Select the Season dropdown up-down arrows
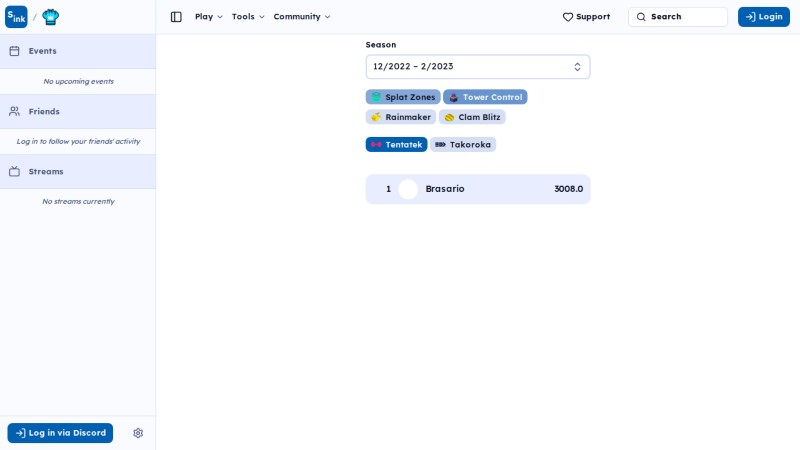Screen dimensions: 800x450 577,67
